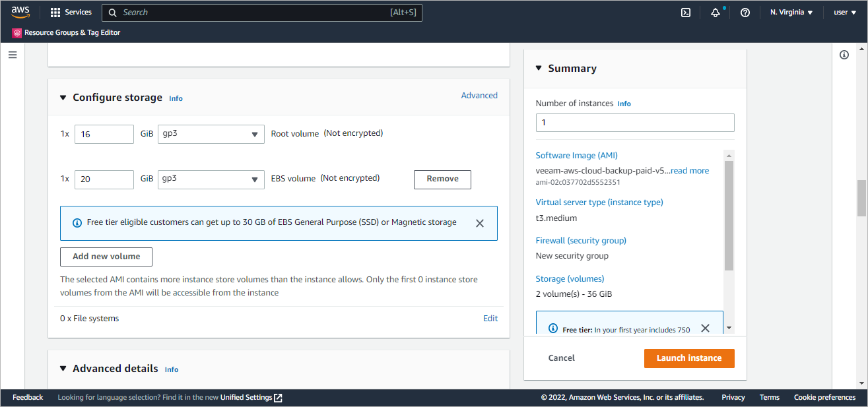This screenshot has width=868, height=407.
Task: Click the Number of instances field
Action: point(635,123)
